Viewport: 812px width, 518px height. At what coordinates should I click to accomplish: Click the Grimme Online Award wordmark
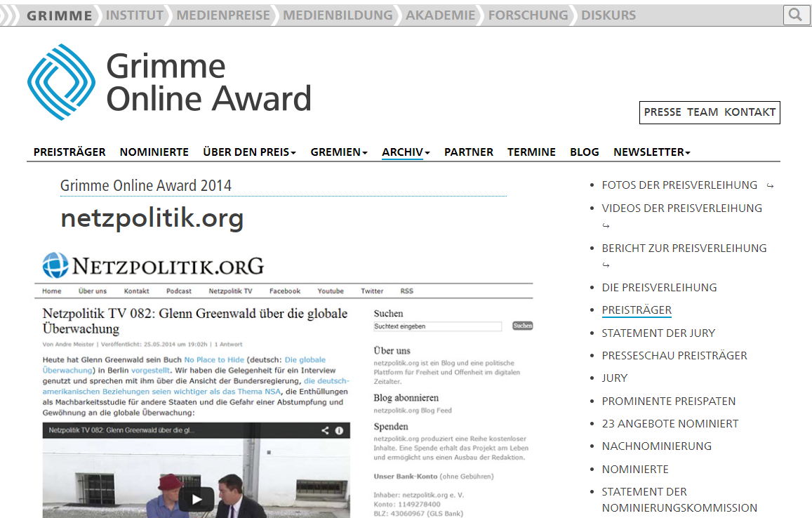(208, 82)
